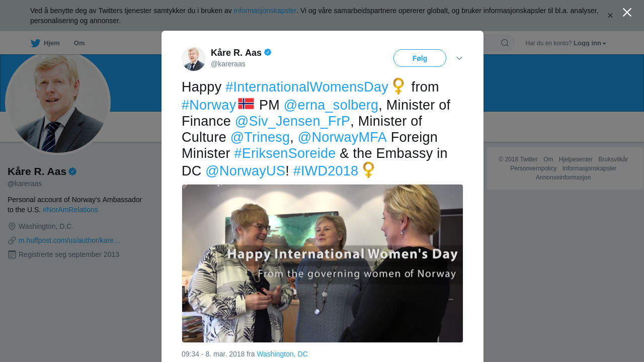Click the profile link chain icon
This screenshot has height=362, width=644.
tap(12, 240)
